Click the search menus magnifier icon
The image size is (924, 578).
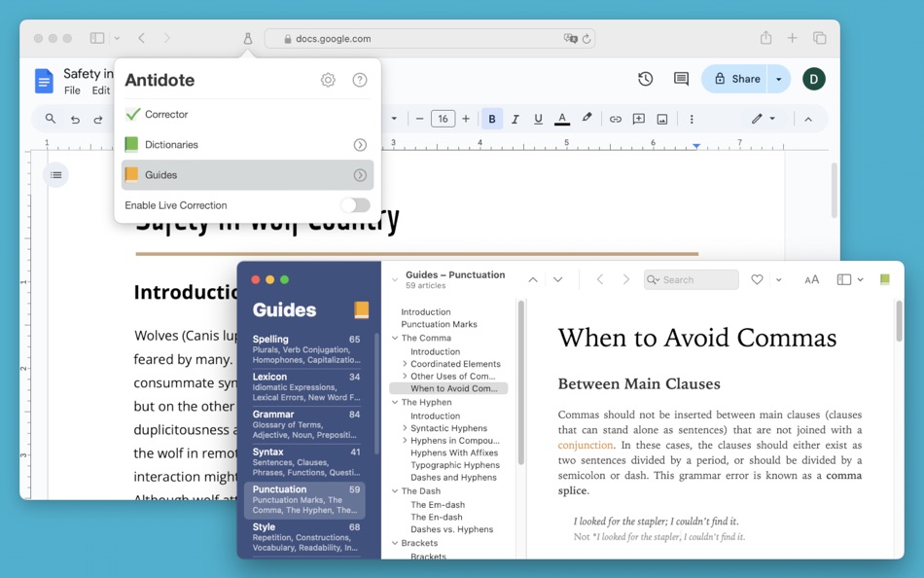click(51, 119)
